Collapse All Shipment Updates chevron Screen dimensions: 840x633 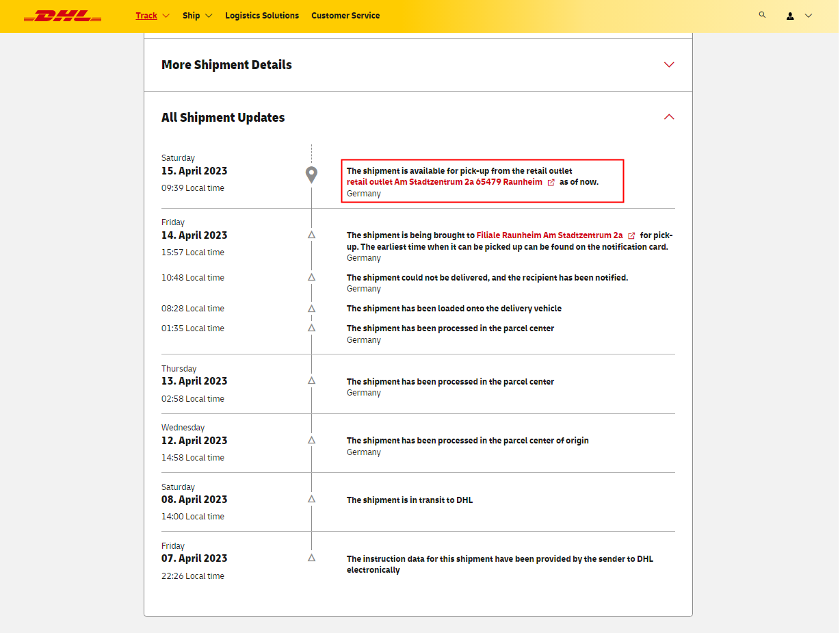tap(669, 117)
